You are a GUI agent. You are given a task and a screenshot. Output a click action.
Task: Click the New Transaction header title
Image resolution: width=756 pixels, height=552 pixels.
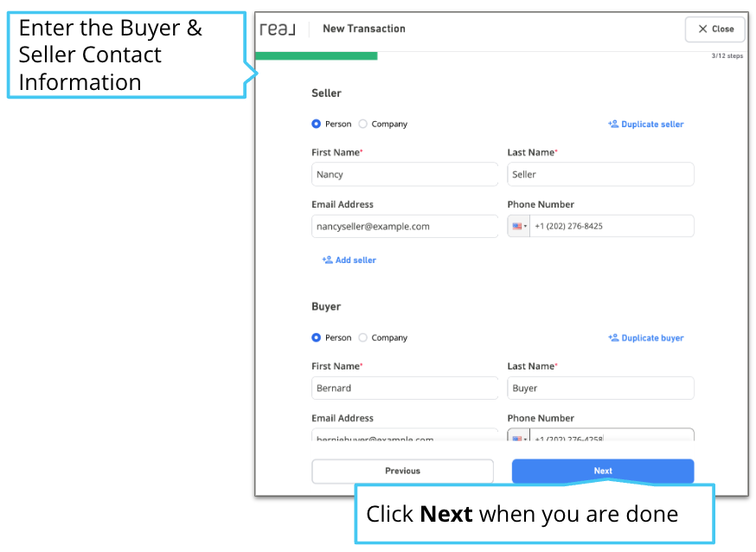point(363,28)
